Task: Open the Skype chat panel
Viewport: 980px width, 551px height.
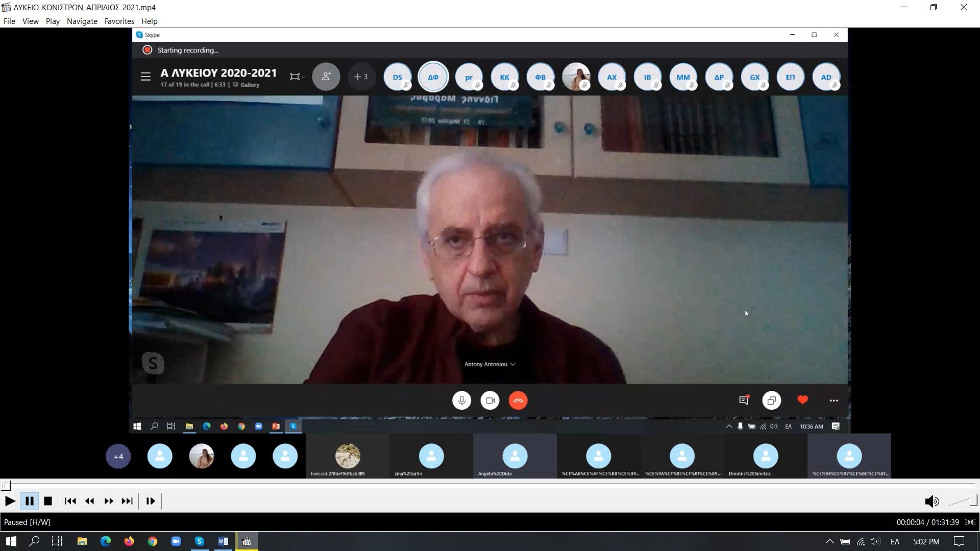Action: click(744, 400)
